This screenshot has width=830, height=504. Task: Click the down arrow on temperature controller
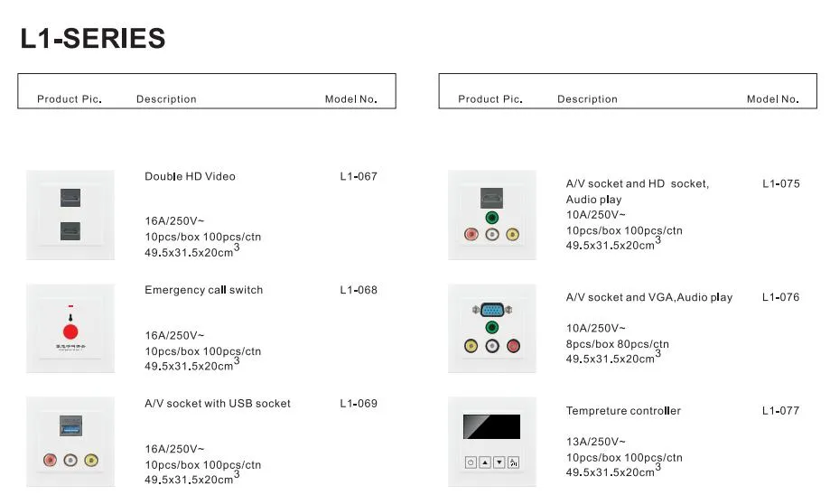pyautogui.click(x=499, y=462)
